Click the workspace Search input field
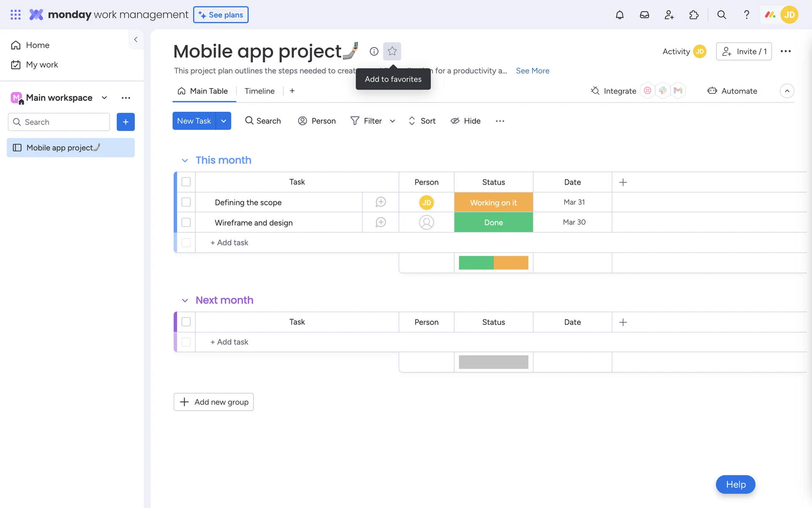The image size is (812, 508). (x=63, y=122)
